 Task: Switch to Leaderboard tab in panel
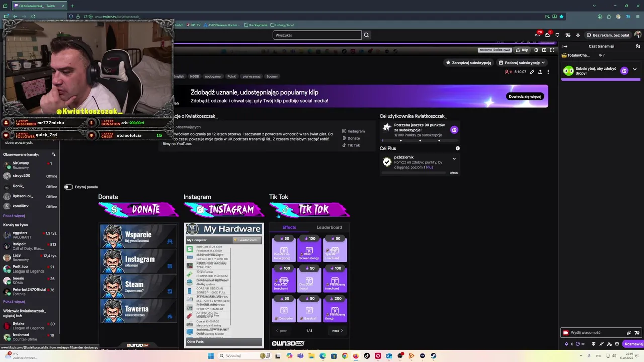click(x=329, y=227)
